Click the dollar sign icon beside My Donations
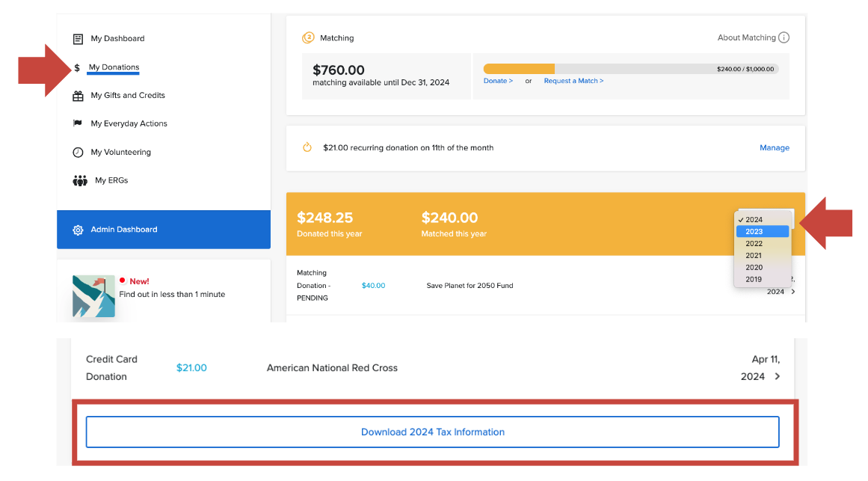This screenshot has height=481, width=868. (x=77, y=68)
